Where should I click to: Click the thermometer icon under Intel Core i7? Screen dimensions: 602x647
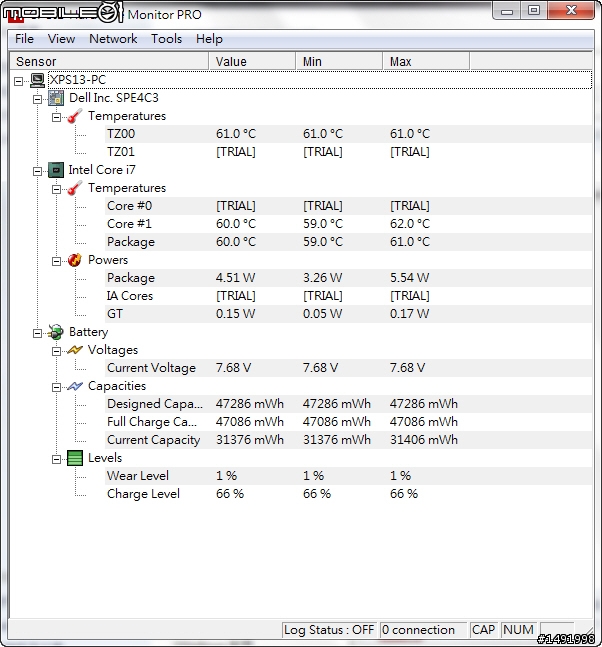click(75, 188)
